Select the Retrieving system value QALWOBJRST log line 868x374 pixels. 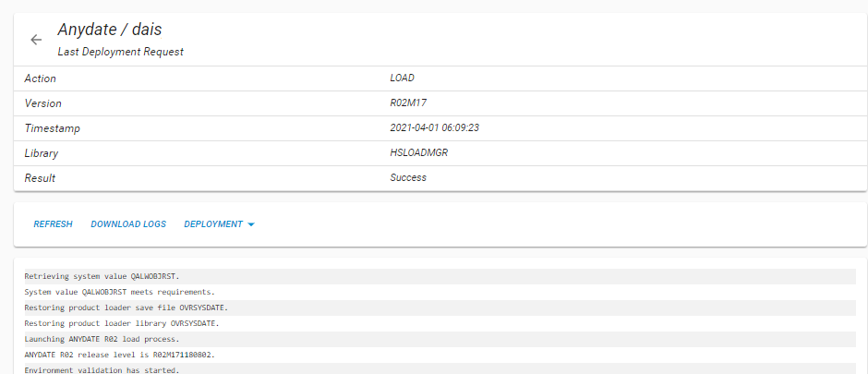pyautogui.click(x=440, y=276)
